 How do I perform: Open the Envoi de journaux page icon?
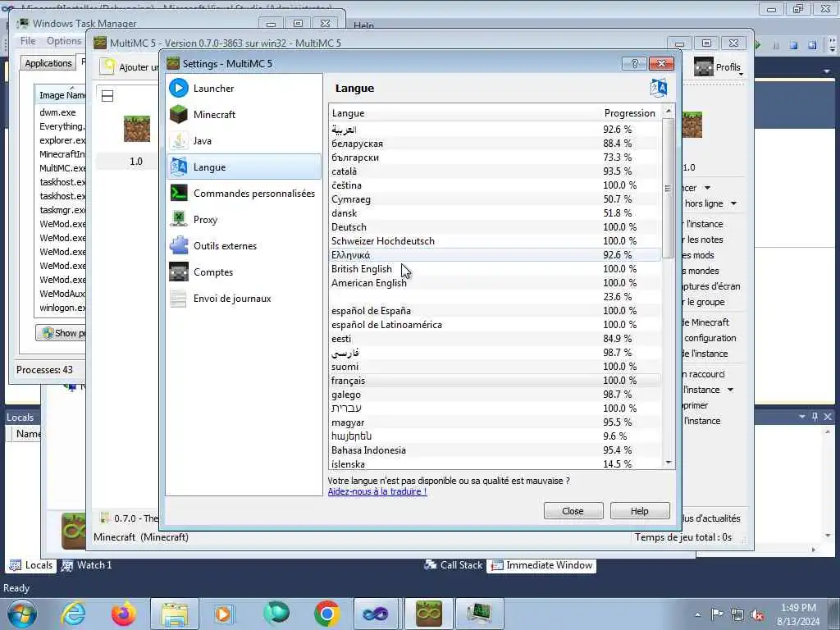[178, 298]
